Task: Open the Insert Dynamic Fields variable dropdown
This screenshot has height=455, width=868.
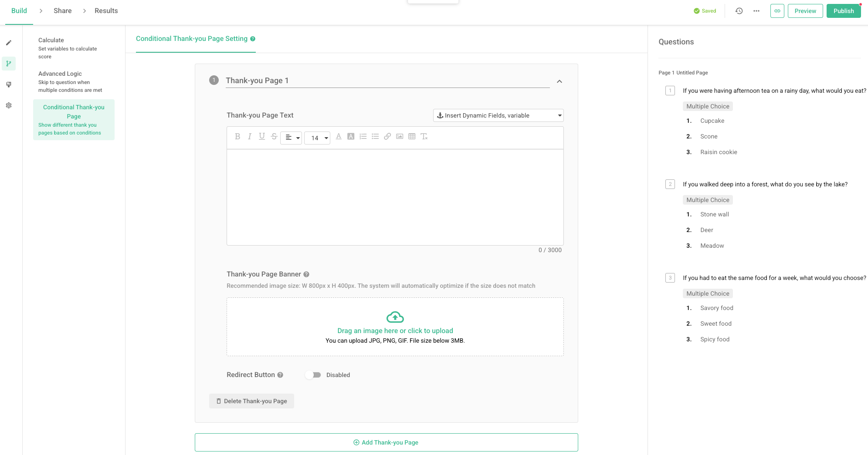Action: pyautogui.click(x=498, y=115)
